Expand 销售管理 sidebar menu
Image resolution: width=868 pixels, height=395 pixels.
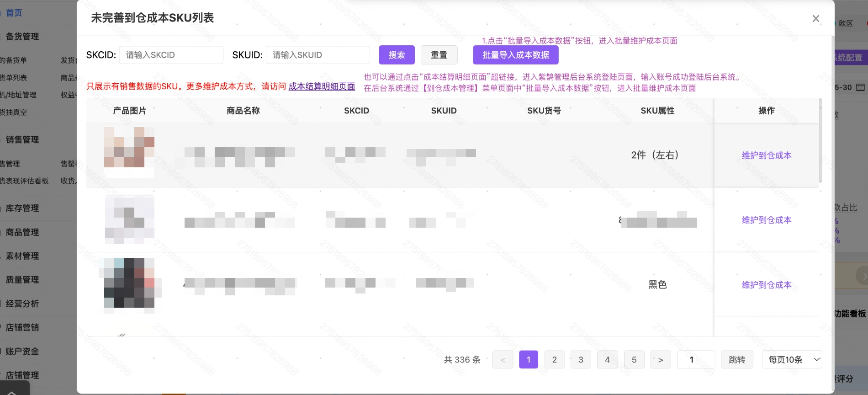coord(22,140)
